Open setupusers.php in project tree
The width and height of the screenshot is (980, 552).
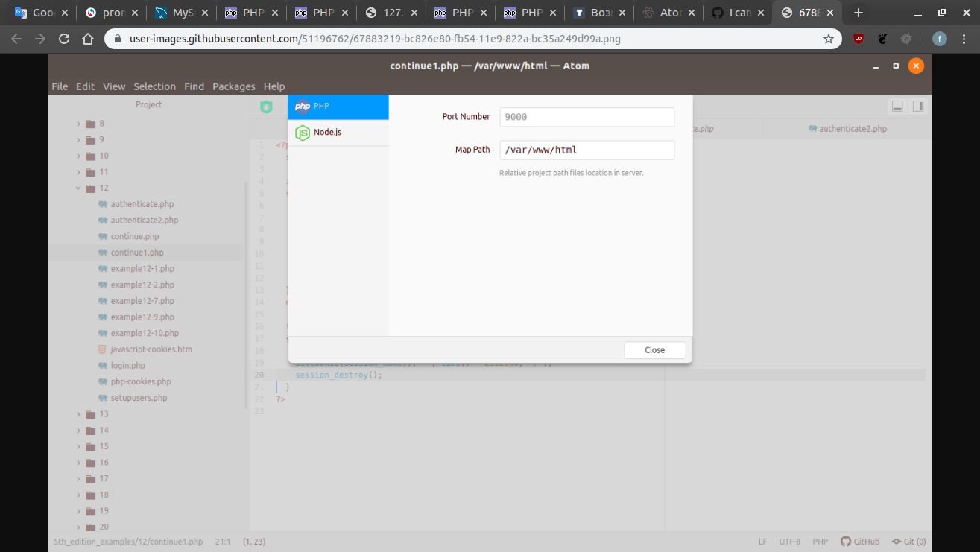(x=139, y=398)
